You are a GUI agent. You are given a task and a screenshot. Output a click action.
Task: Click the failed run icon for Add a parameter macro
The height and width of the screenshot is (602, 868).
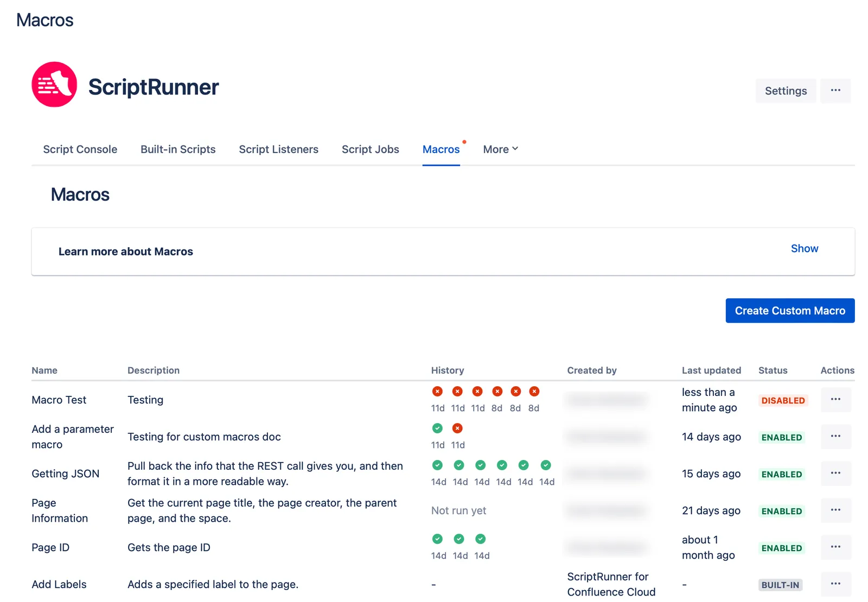point(457,428)
